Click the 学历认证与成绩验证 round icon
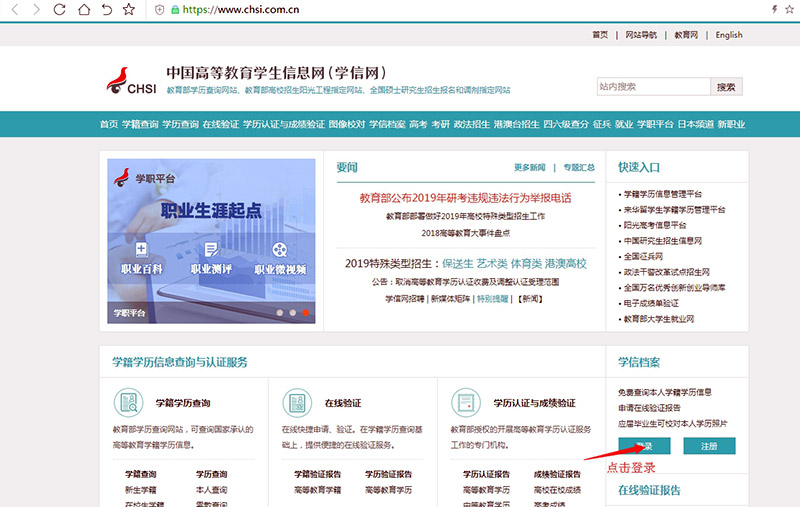This screenshot has height=507, width=800. [x=466, y=402]
